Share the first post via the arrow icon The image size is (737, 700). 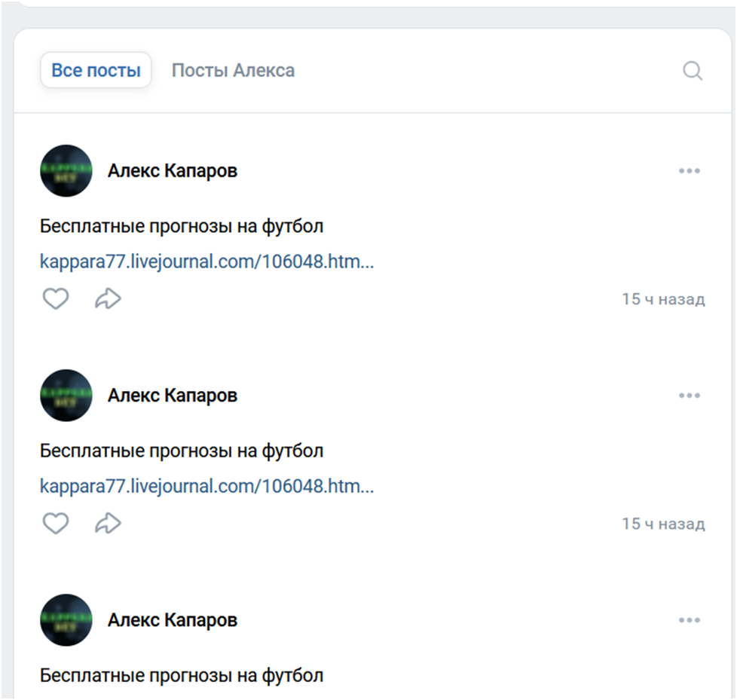point(108,298)
